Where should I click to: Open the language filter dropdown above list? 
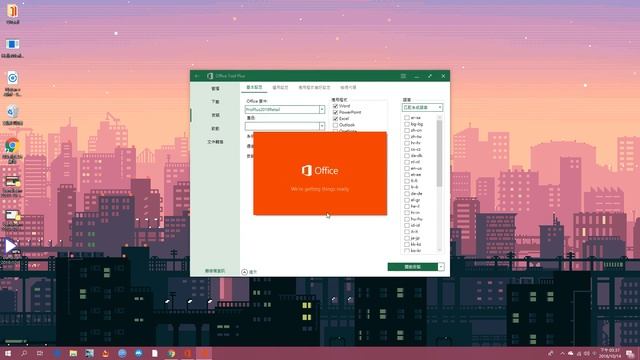click(422, 107)
